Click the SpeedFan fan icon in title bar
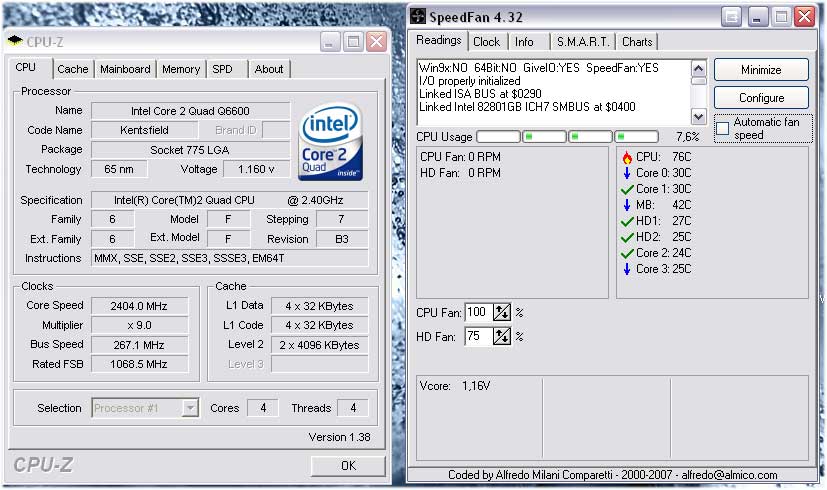 tap(418, 16)
